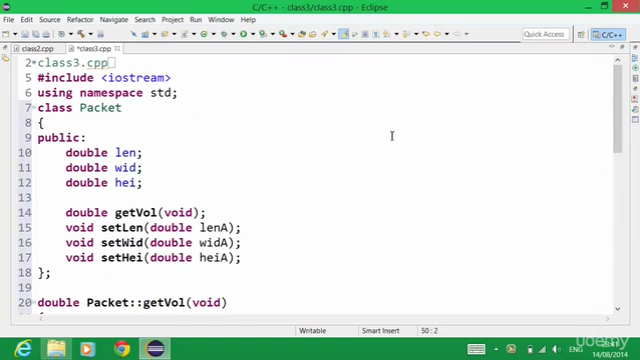Image resolution: width=640 pixels, height=360 pixels.
Task: Open the Refactor menu
Action: pyautogui.click(x=80, y=20)
